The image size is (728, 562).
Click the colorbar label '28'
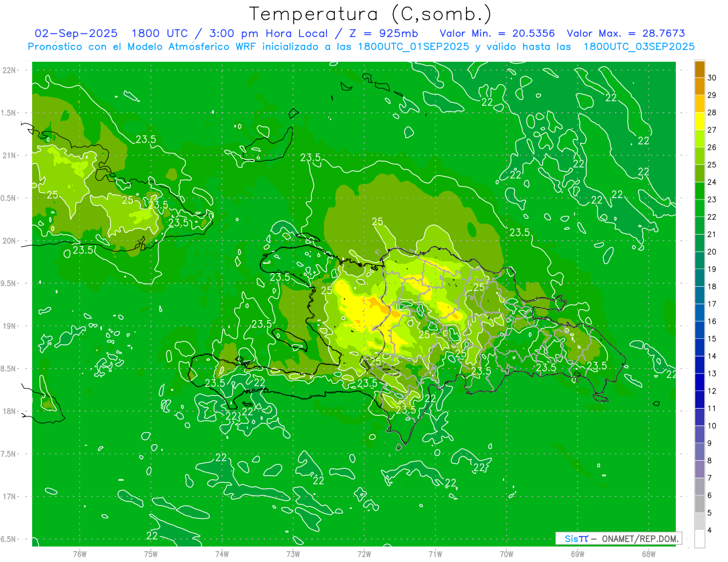[x=712, y=112]
